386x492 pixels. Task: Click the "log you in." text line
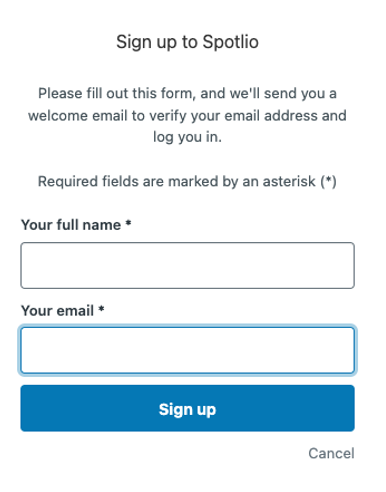pos(187,137)
